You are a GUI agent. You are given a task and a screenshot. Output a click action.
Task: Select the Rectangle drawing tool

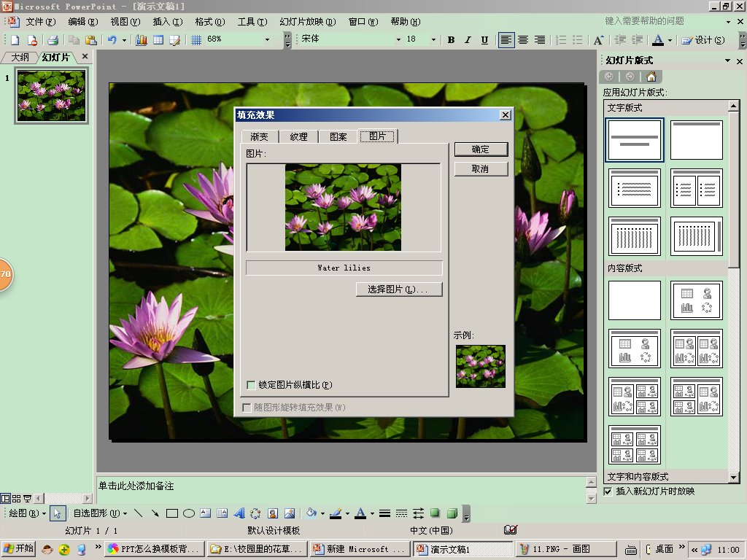(x=172, y=513)
